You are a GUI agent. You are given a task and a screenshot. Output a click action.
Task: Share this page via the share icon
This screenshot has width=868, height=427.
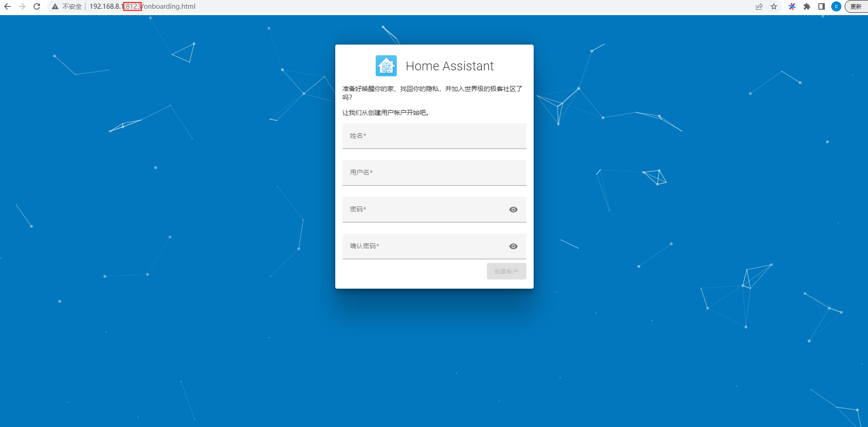(759, 6)
